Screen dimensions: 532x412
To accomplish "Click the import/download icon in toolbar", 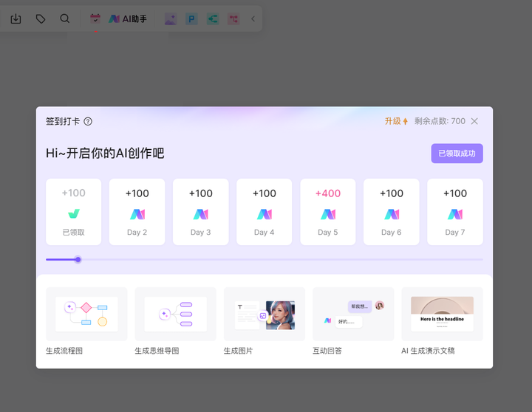I will [x=16, y=18].
